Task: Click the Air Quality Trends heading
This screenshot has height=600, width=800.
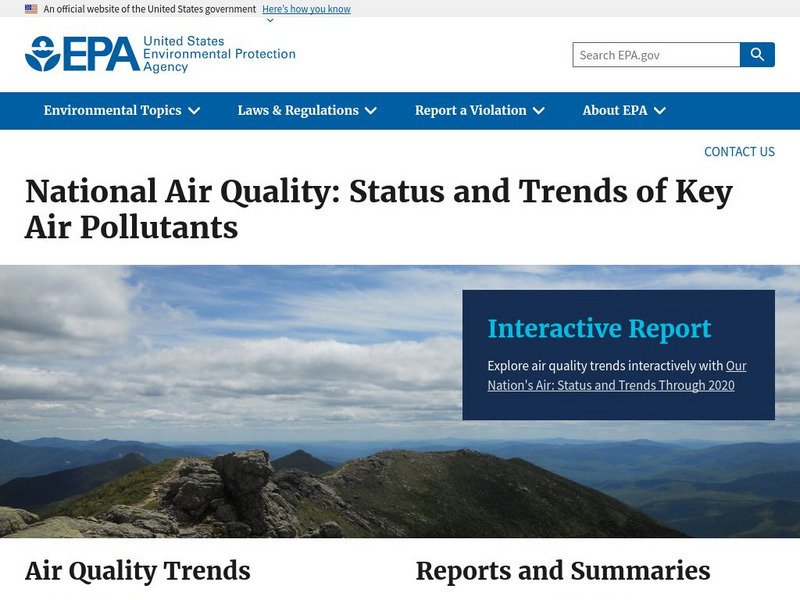Action: click(138, 573)
